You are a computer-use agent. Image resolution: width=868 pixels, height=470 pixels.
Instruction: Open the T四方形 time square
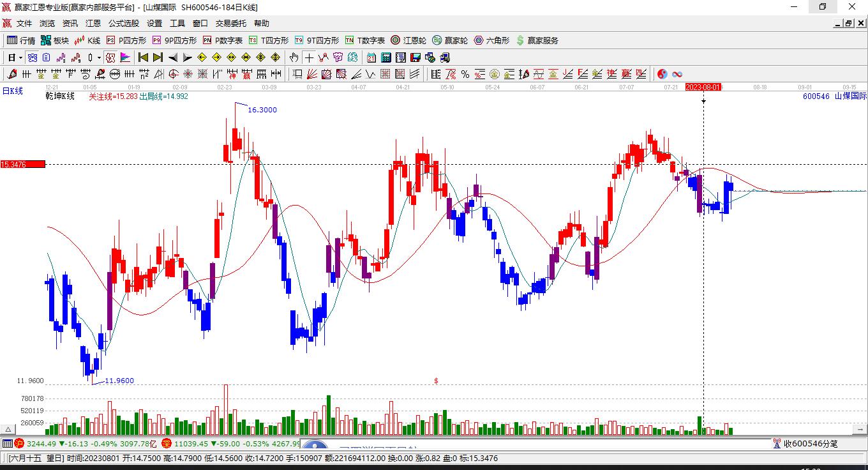coord(268,40)
